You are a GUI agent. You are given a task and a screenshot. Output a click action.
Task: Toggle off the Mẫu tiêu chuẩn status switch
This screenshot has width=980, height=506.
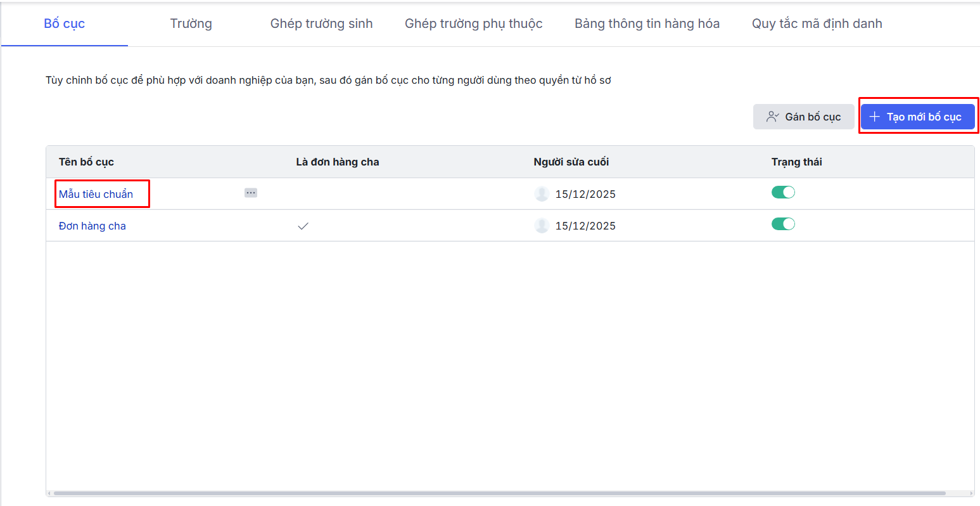[x=783, y=193]
